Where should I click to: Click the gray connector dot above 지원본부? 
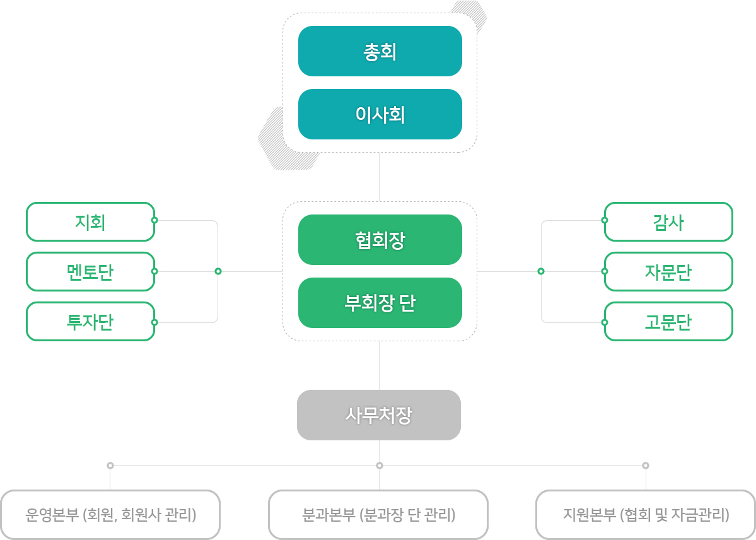point(646,465)
